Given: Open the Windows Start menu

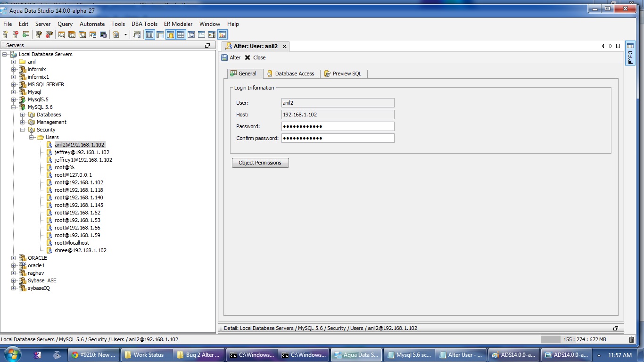Looking at the screenshot, I should [x=12, y=354].
